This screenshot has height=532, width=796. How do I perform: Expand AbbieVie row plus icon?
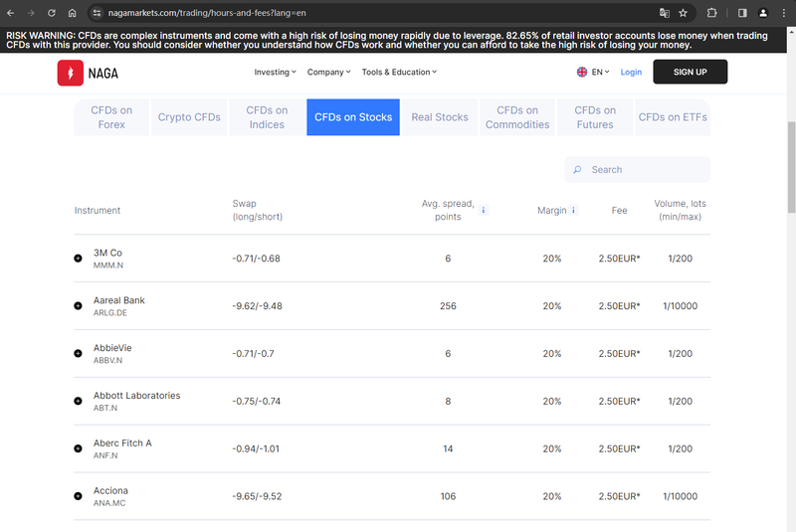(78, 353)
